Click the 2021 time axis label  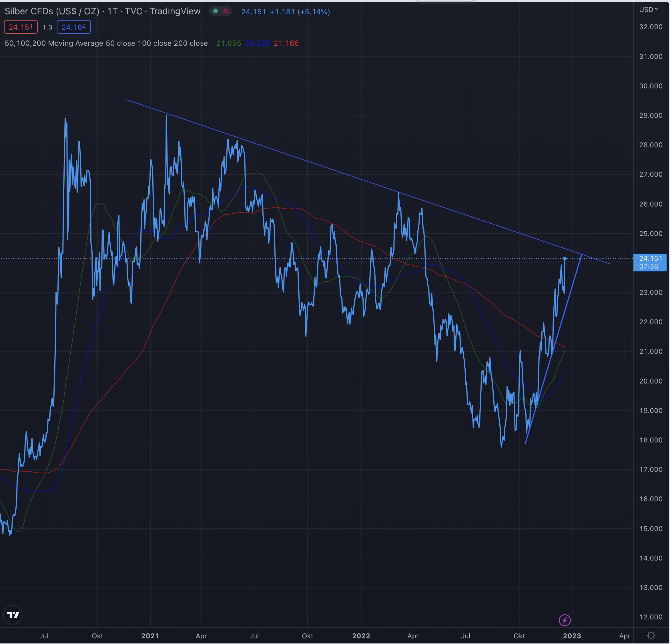pos(150,635)
